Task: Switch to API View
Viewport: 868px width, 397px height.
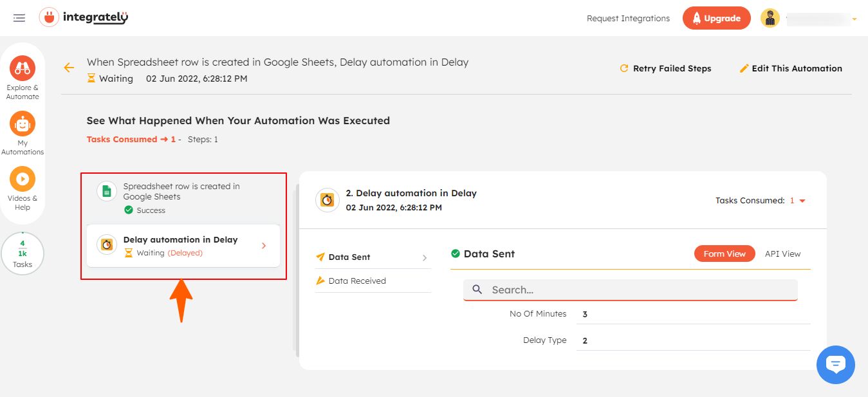Action: 782,254
